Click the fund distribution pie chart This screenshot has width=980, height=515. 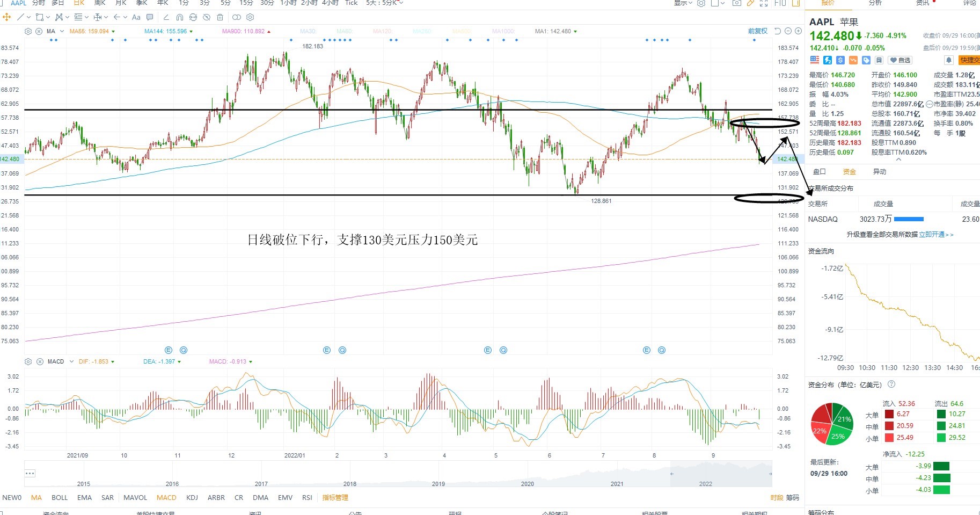pos(832,424)
